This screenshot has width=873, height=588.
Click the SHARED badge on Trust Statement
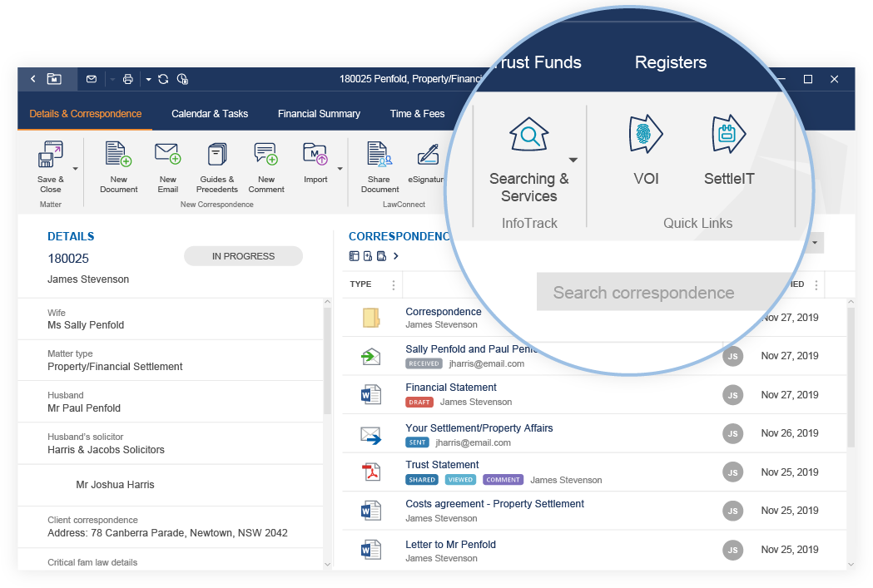[422, 480]
